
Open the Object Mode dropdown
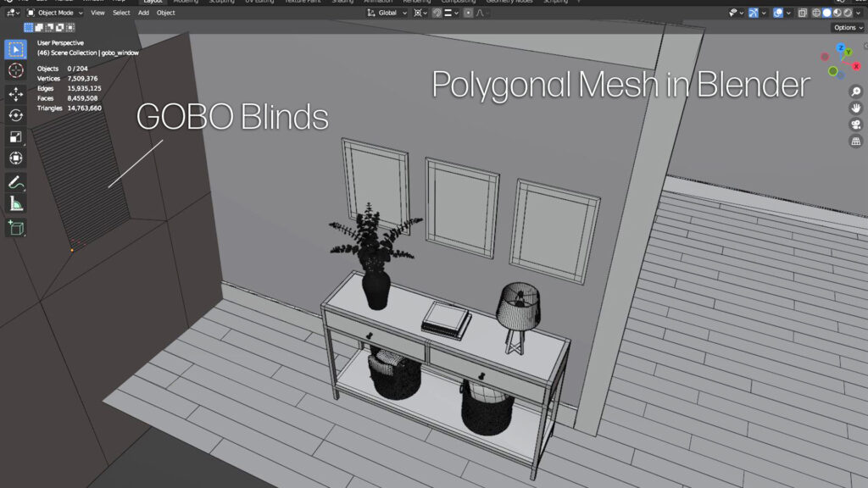(55, 13)
